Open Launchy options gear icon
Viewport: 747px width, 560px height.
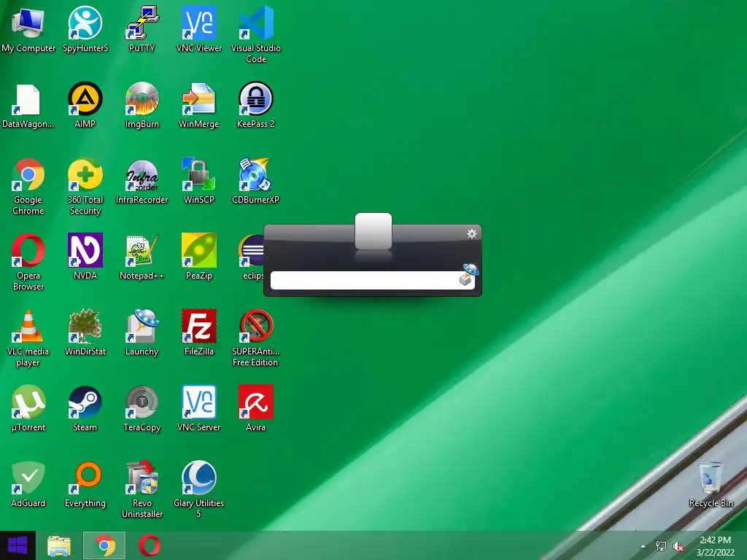click(x=472, y=233)
